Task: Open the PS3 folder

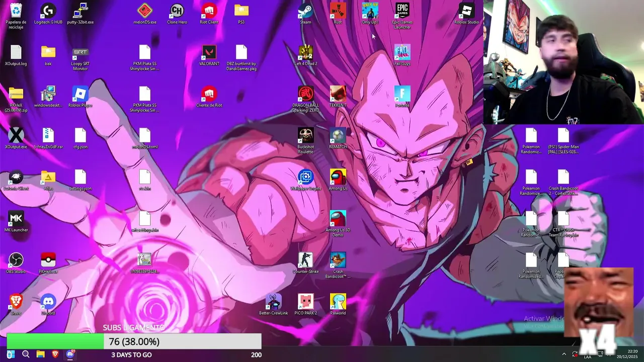Action: point(242,14)
